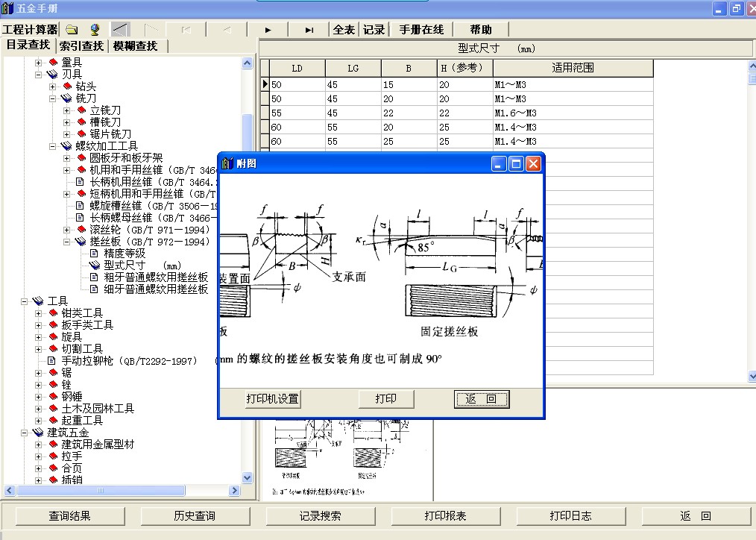Click the open book icon beside 建筑五金
756x540 pixels.
(x=37, y=433)
